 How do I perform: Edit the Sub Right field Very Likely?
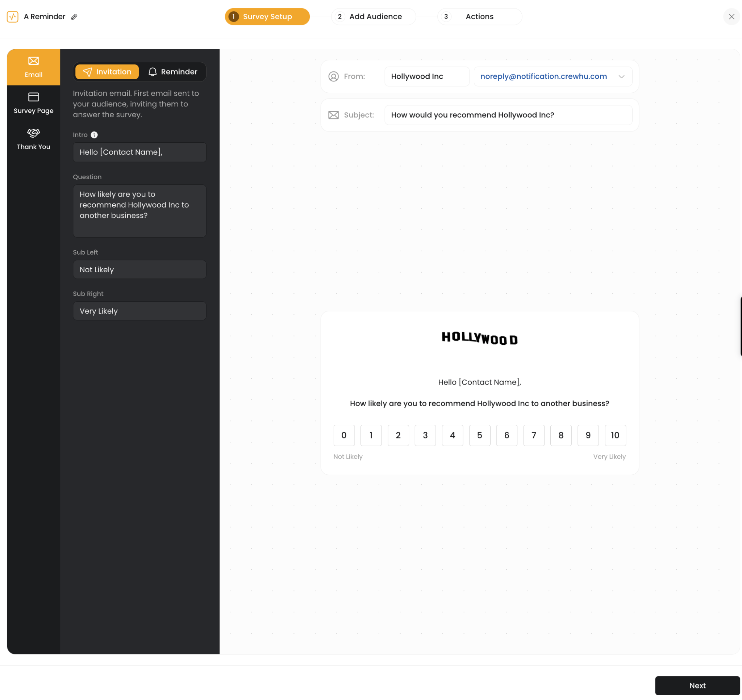[139, 311]
